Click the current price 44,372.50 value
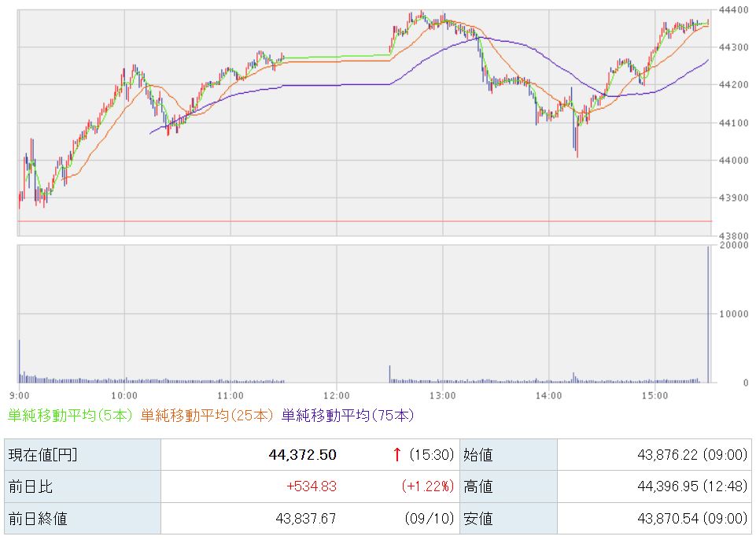The width and height of the screenshot is (756, 540). (x=302, y=454)
